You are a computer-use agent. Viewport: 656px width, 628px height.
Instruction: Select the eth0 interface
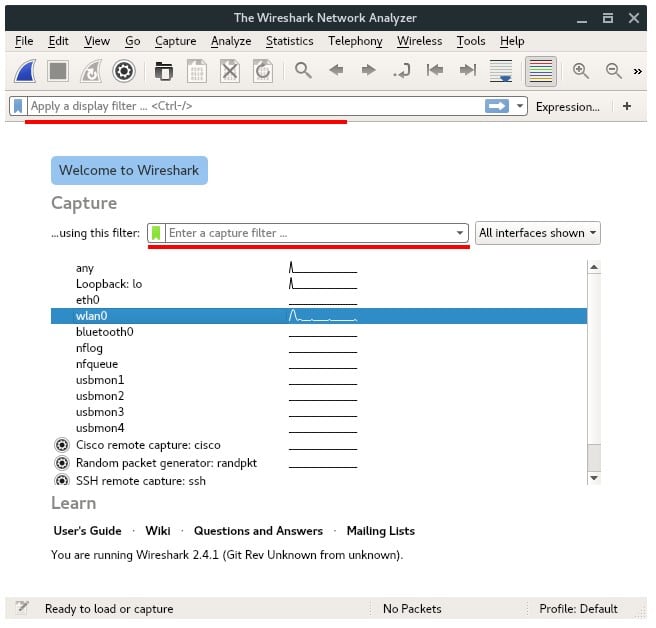tap(319, 300)
